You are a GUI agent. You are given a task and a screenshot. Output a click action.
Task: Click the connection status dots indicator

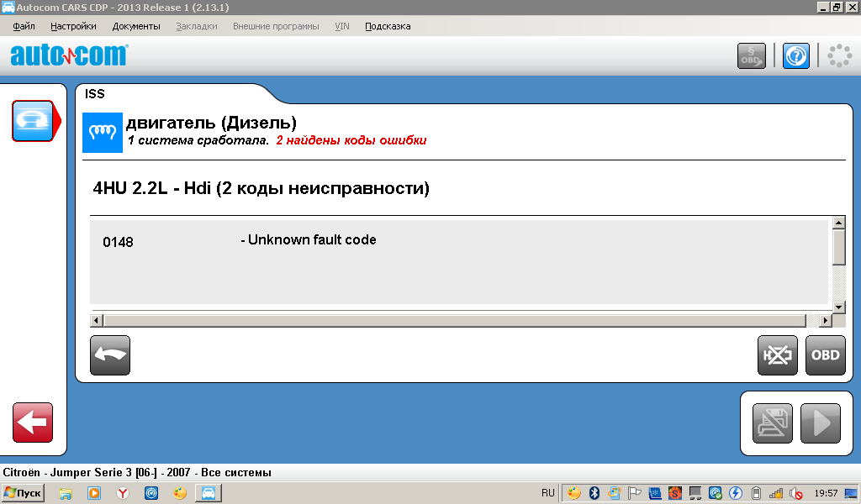click(x=840, y=56)
